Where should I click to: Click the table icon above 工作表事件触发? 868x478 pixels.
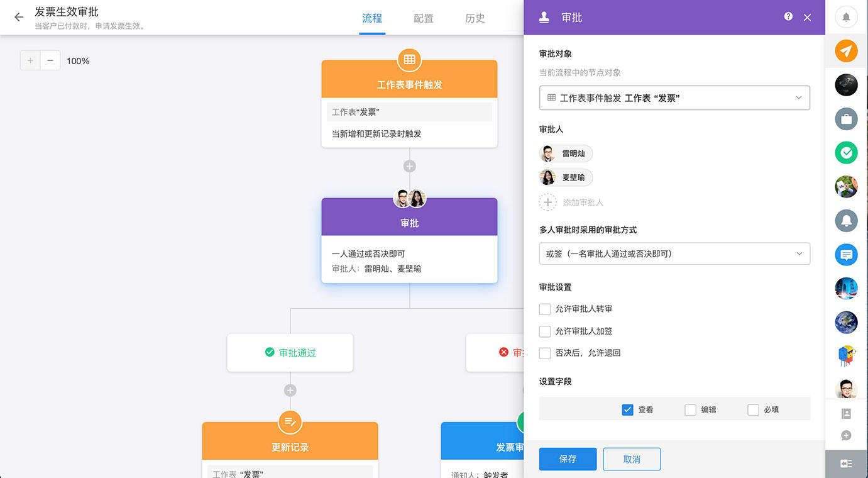point(410,60)
